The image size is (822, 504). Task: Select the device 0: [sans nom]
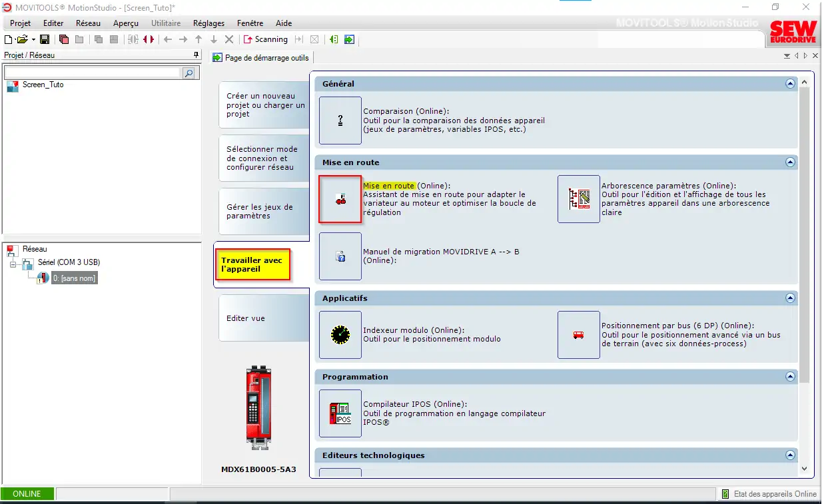click(x=74, y=278)
